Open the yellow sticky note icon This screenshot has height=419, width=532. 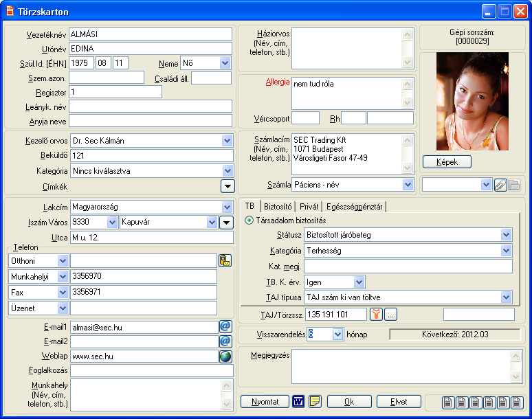click(x=315, y=402)
